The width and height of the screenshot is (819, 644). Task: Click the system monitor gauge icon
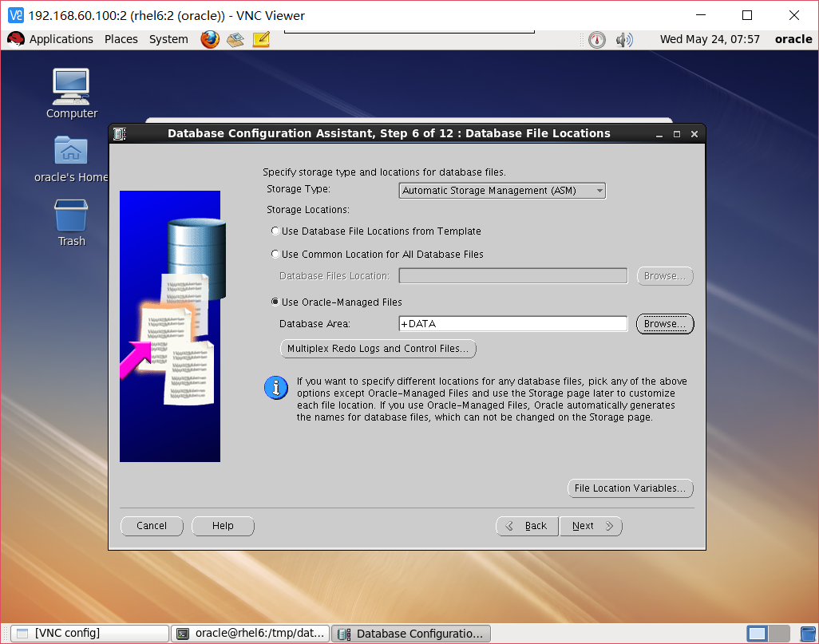pos(596,38)
